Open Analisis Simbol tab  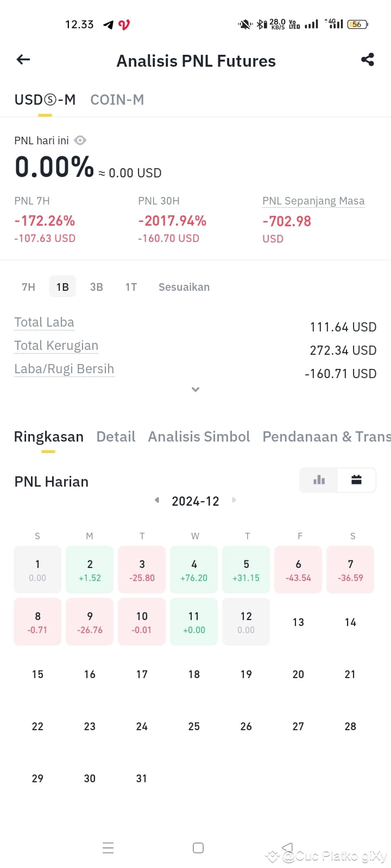pyautogui.click(x=199, y=437)
